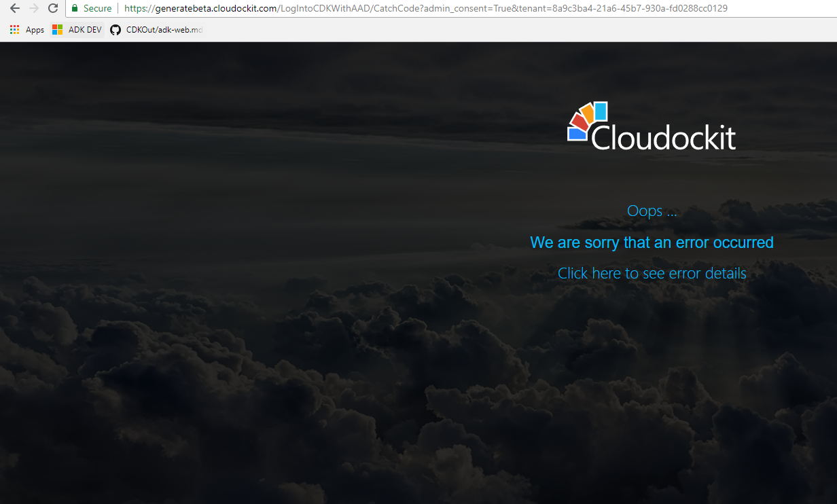The height and width of the screenshot is (504, 837).
Task: Open the CDKOut/adk-web.md GitHub bookmark
Action: coord(157,30)
